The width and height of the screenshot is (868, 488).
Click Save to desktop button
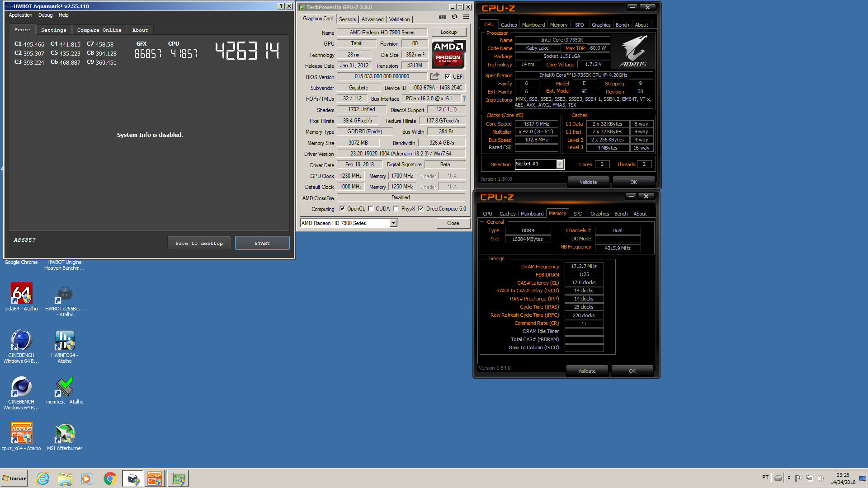point(199,243)
